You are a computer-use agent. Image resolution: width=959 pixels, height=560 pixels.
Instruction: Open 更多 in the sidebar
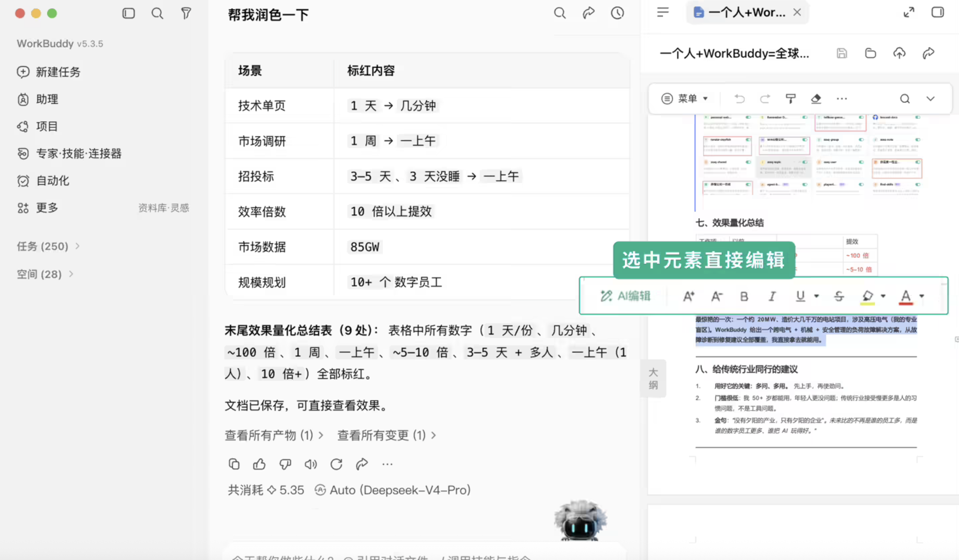[x=38, y=208]
